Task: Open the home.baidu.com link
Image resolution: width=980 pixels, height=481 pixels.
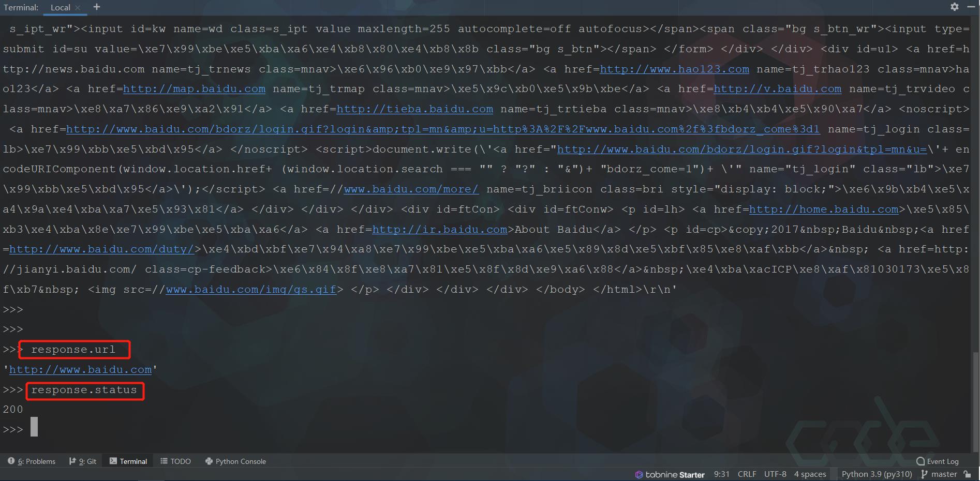Action: [824, 210]
